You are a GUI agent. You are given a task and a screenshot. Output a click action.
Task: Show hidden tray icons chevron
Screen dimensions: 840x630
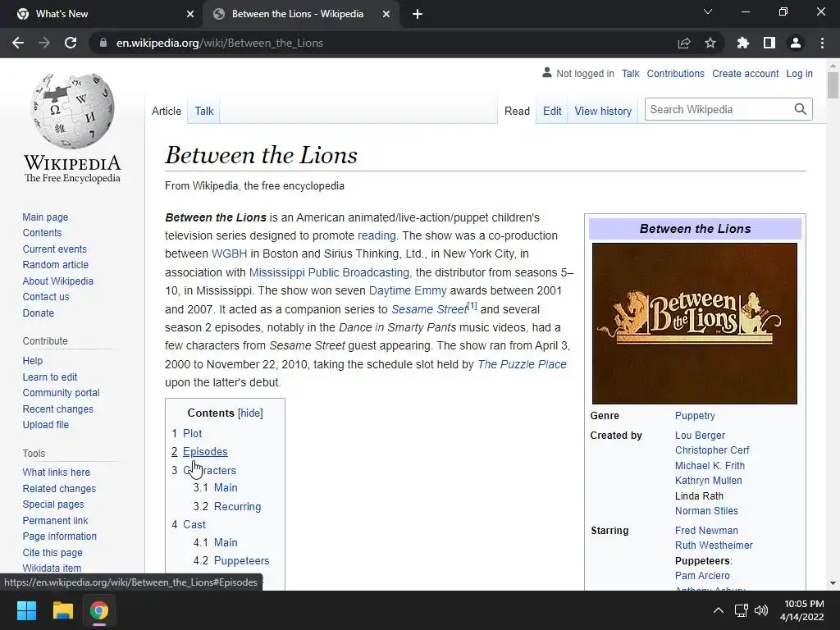tap(719, 610)
